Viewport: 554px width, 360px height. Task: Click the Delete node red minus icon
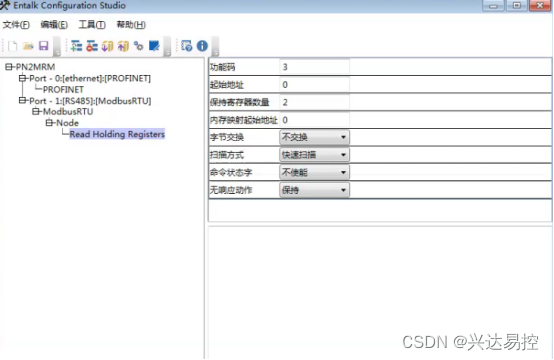pos(92,46)
